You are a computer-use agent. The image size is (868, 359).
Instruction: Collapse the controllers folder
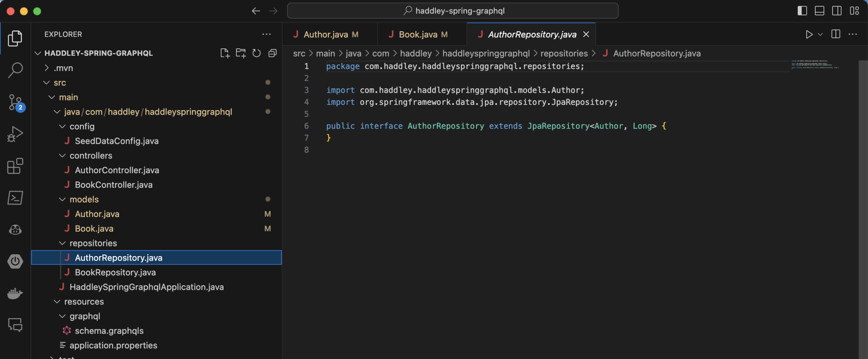[90, 156]
